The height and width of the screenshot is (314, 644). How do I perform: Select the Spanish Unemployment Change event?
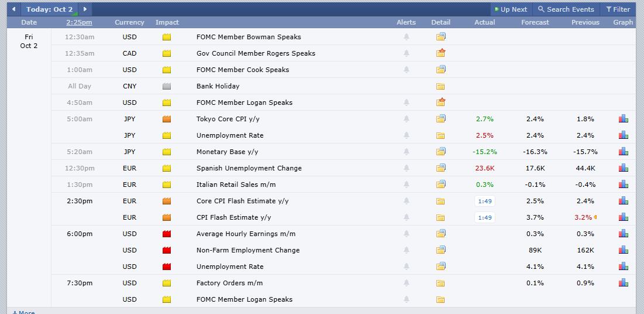tap(249, 168)
